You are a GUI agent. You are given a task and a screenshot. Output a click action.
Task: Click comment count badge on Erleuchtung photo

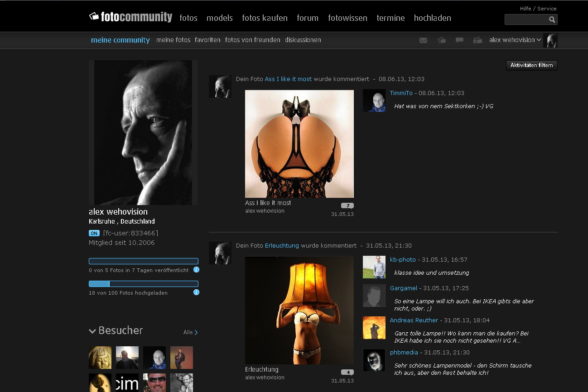pyautogui.click(x=347, y=372)
